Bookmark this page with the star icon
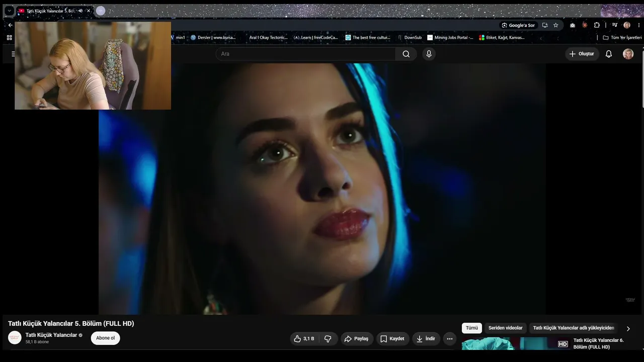 [x=556, y=25]
